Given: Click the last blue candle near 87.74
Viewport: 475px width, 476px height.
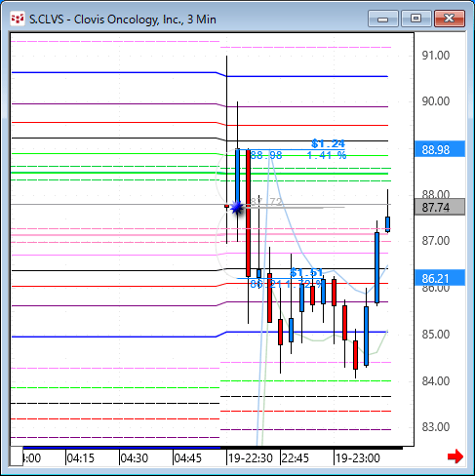Looking at the screenshot, I should click(x=387, y=224).
